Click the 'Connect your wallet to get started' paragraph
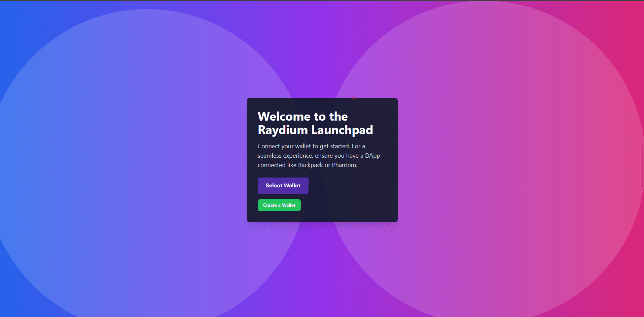 click(x=319, y=156)
